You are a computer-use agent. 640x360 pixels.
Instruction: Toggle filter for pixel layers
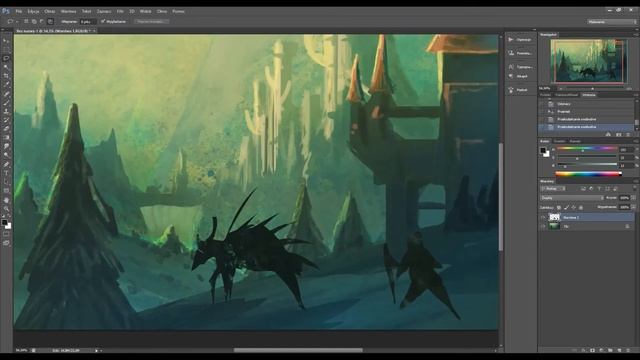coord(583,189)
